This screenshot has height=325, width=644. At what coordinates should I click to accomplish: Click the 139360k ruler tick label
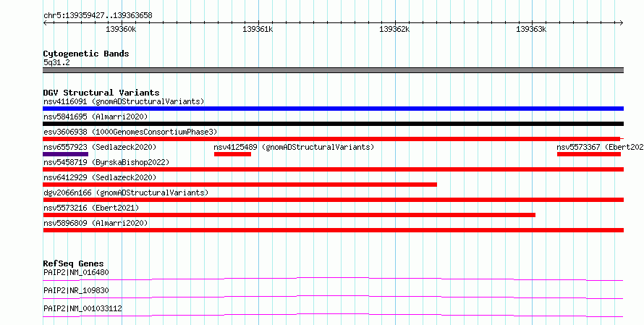point(121,29)
